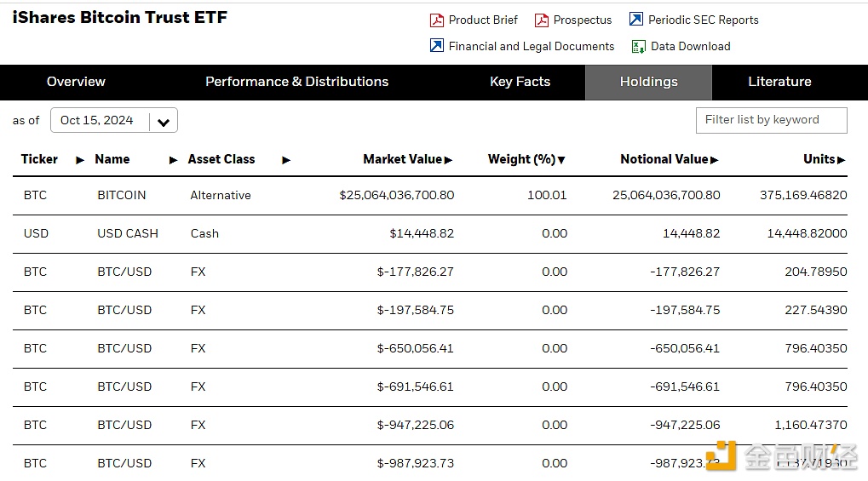Sort by Units column header

tap(819, 159)
